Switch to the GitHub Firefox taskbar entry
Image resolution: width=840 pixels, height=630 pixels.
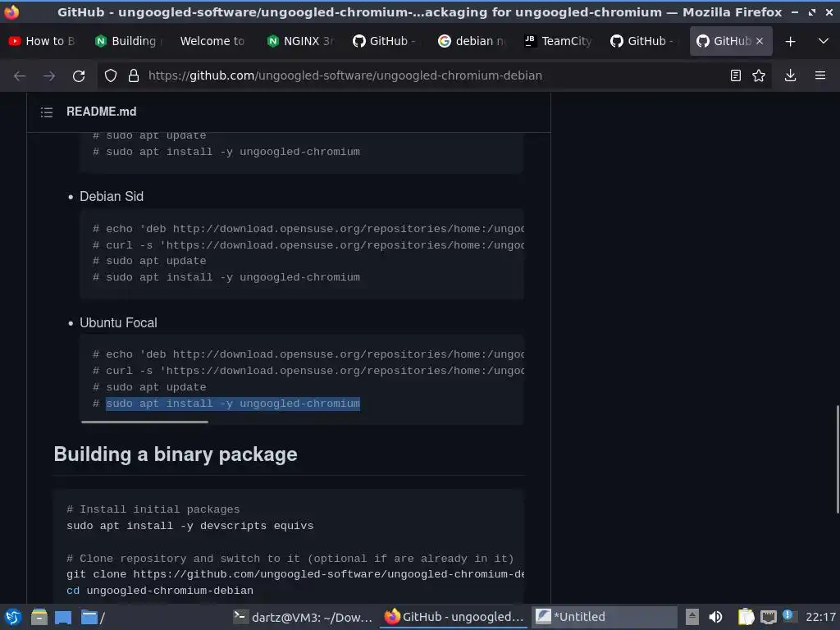coord(454,617)
